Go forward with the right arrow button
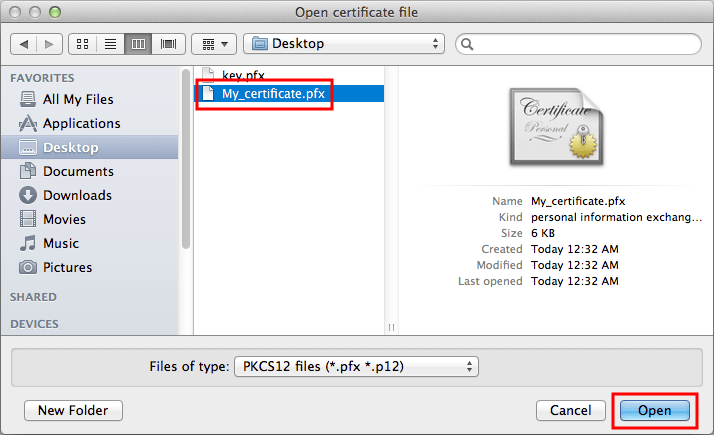 pos(49,44)
